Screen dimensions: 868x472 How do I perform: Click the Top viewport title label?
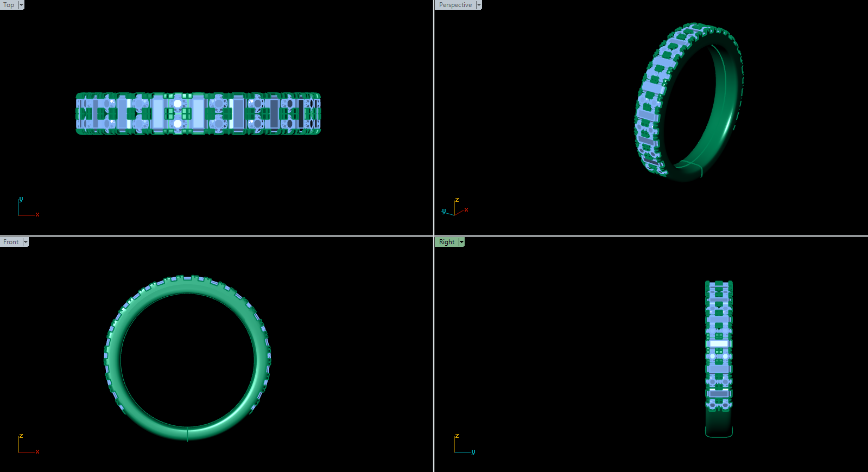[9, 5]
